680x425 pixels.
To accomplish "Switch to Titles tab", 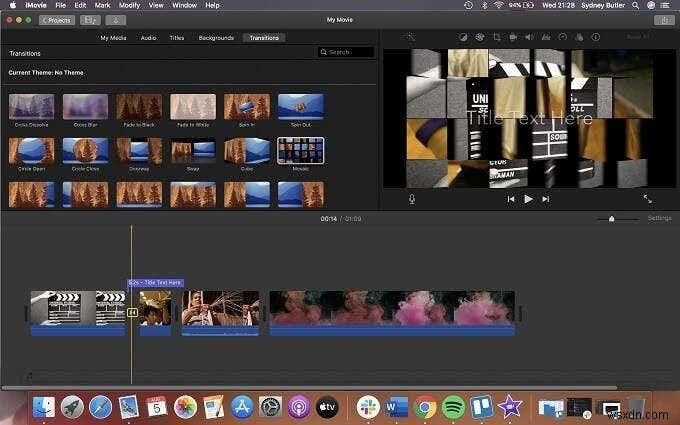I will tap(177, 38).
